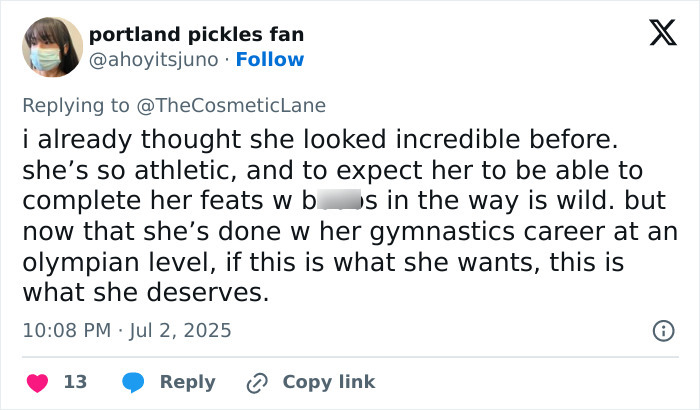The height and width of the screenshot is (410, 700).
Task: Click the chain link icon
Action: pyautogui.click(x=257, y=382)
